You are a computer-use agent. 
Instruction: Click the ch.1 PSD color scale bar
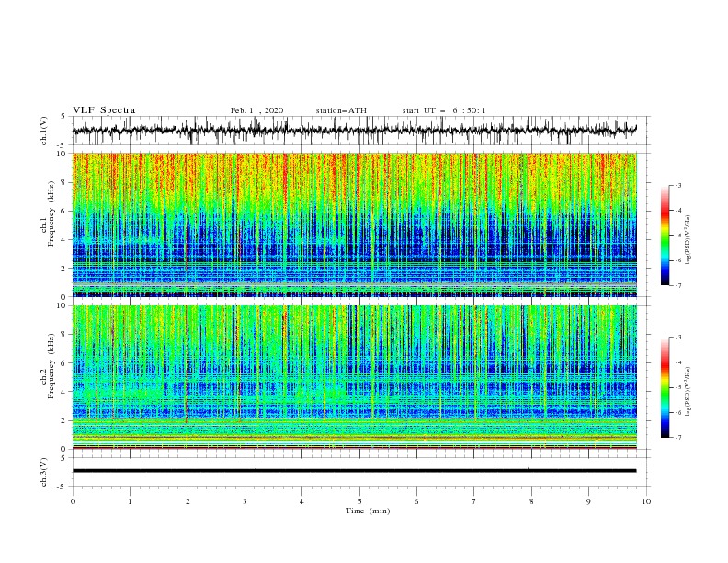tap(665, 236)
